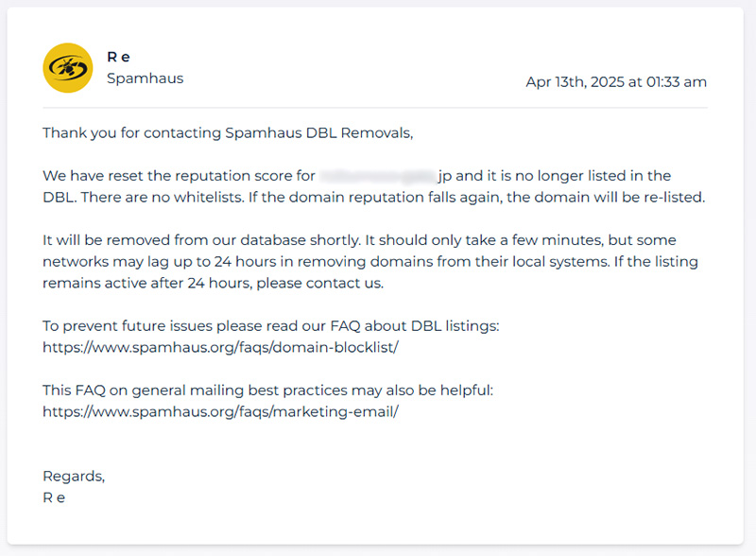Click the "It will be removed" sentence line
756x556 pixels.
click(359, 240)
